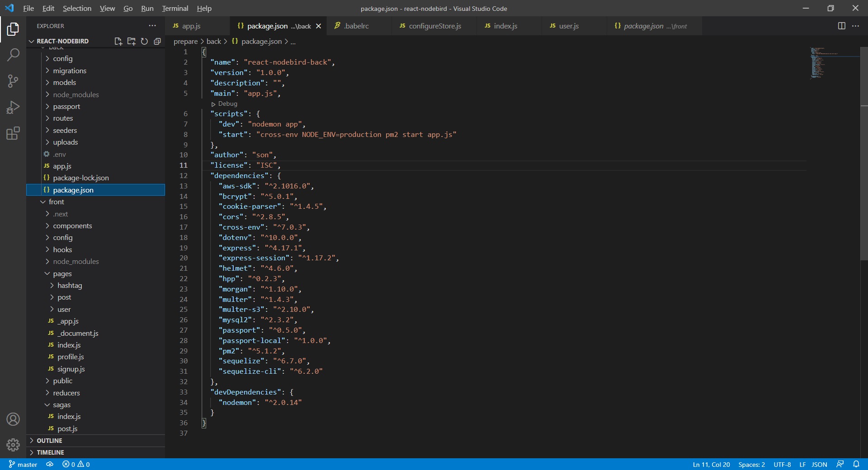Open the Terminal menu

pos(175,8)
